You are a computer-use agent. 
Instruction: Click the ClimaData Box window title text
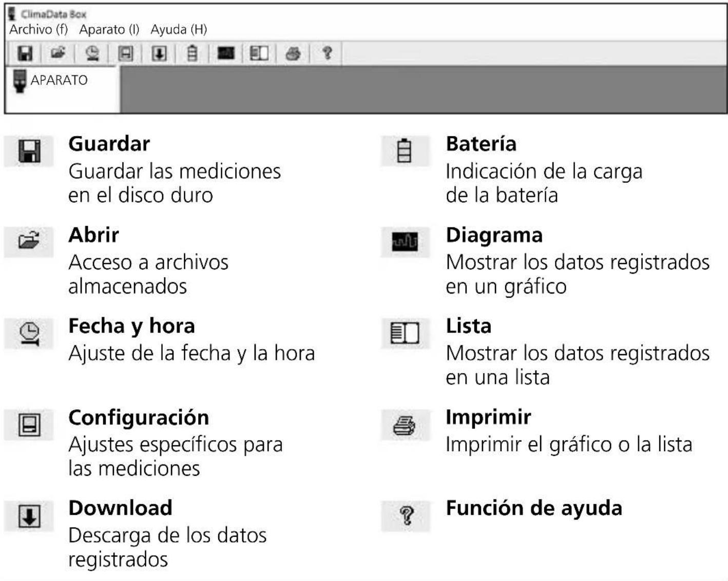click(x=53, y=14)
